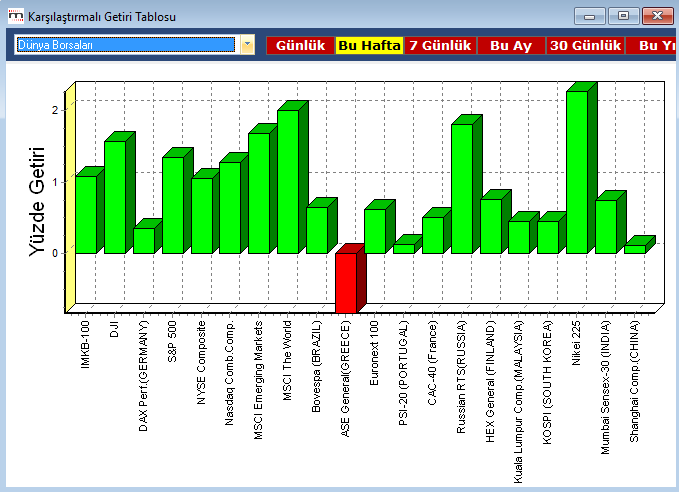Click the Yüzde Getiri axis title
This screenshot has height=492, width=679.
(x=37, y=201)
